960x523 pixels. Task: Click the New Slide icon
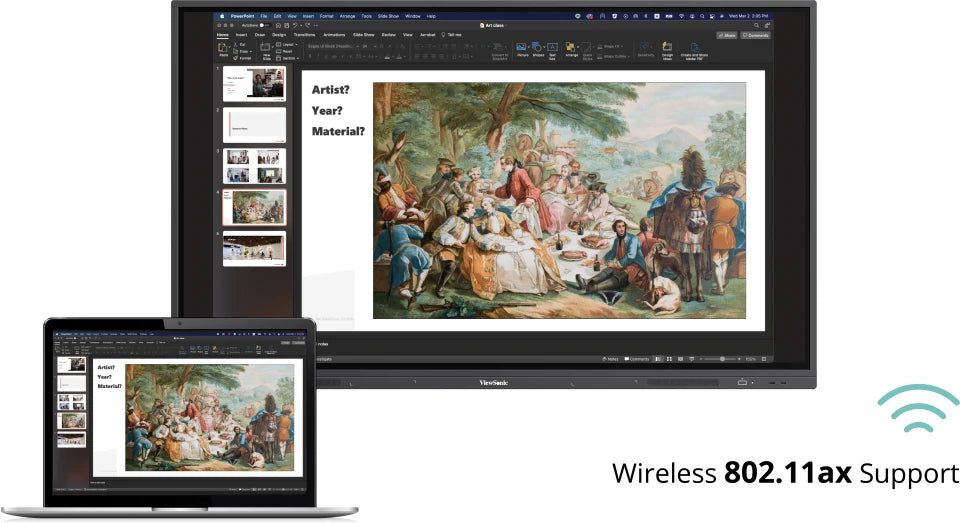tap(267, 48)
